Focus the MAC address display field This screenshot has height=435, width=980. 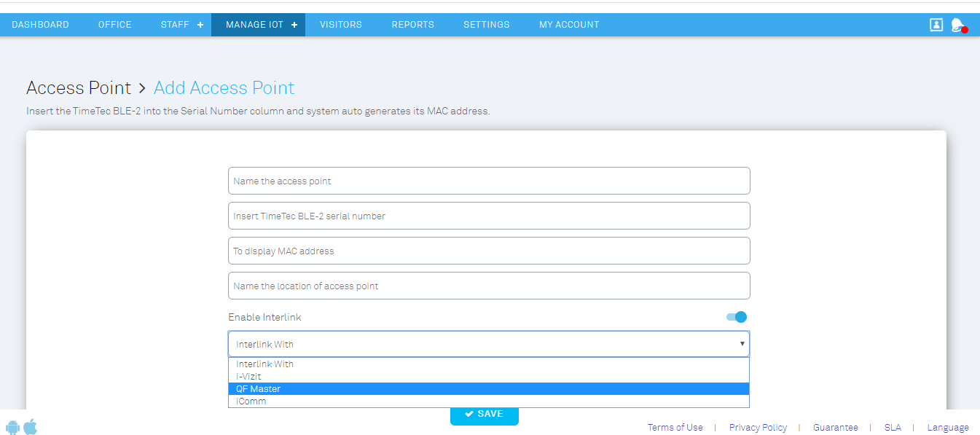tap(489, 251)
